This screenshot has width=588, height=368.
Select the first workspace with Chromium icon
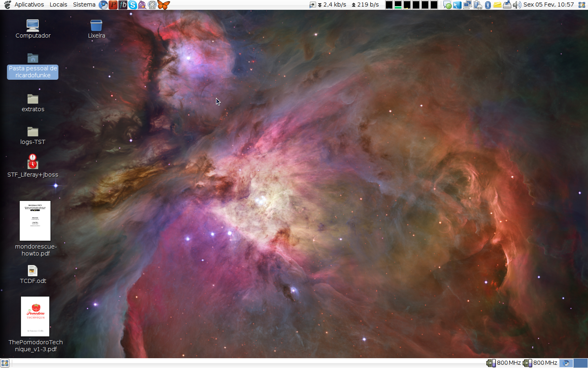(566, 363)
